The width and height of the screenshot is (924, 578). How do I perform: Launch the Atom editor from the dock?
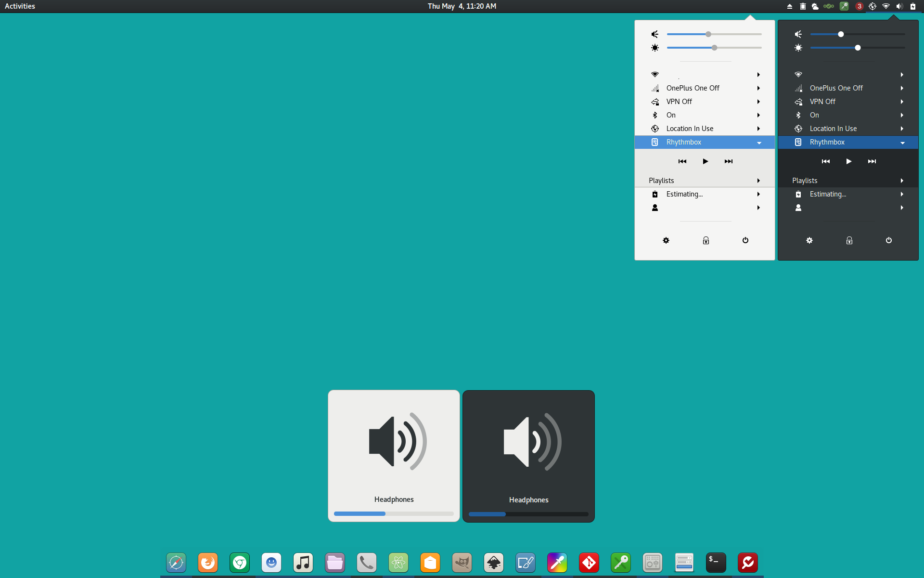pos(398,563)
